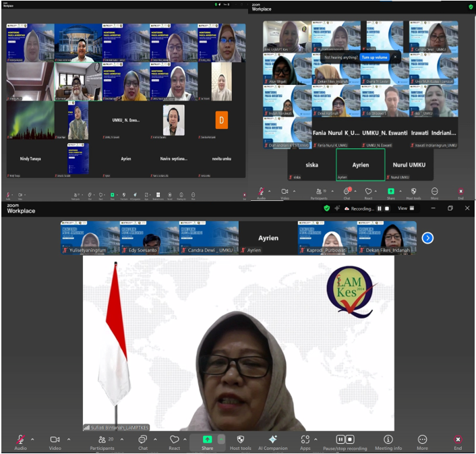Viewport: 476px width, 454px height.
Task: Expand reactions chevron in bottom window
Action: 185,439
